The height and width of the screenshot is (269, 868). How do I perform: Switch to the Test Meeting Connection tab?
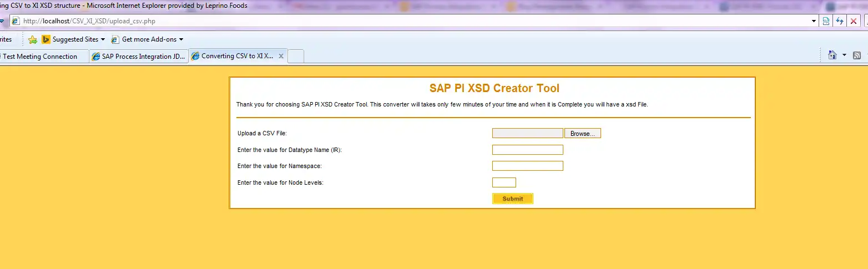44,56
